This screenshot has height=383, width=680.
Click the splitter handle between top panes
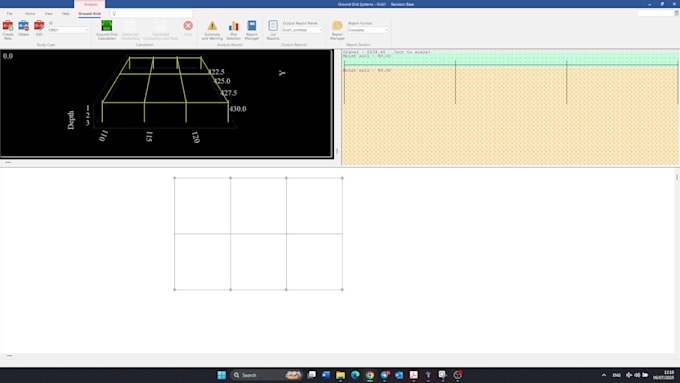[x=337, y=151]
